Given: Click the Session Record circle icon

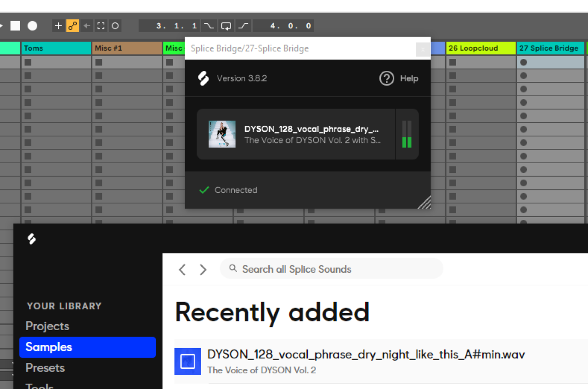Looking at the screenshot, I should (x=115, y=26).
